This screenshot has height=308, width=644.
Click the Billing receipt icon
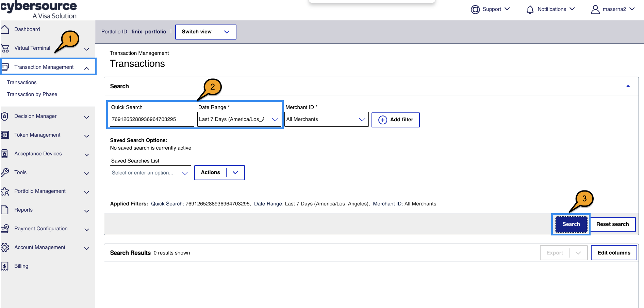click(x=5, y=266)
